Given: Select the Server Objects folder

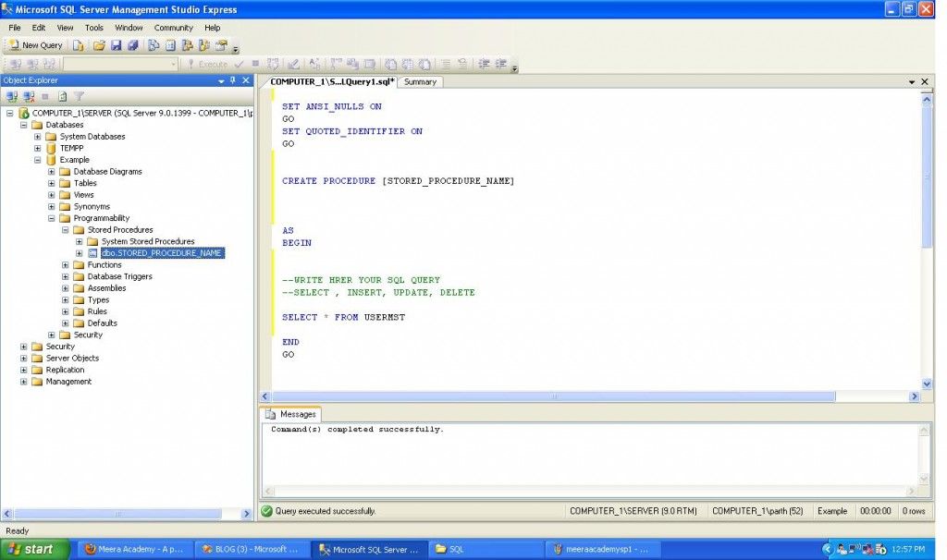Looking at the screenshot, I should coord(72,358).
